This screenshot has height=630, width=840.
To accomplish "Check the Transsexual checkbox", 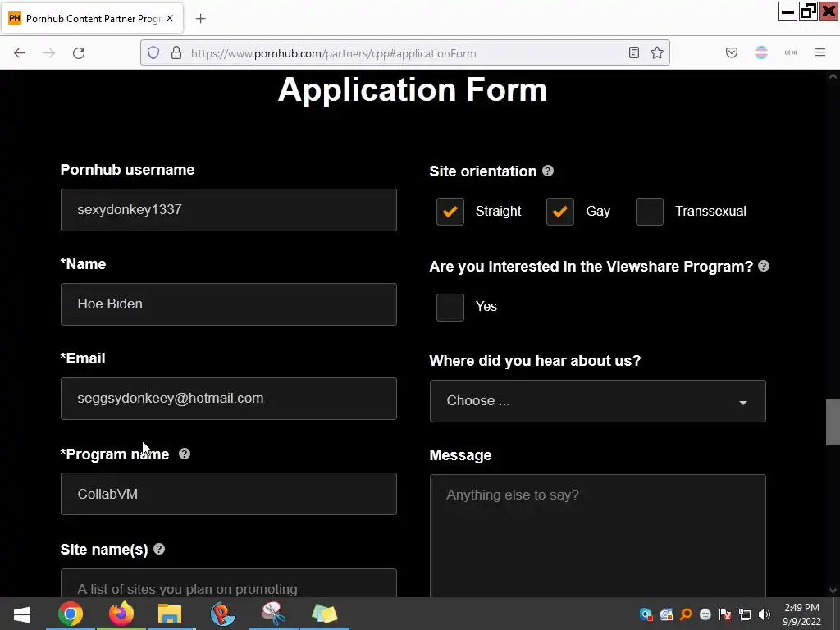I will (x=650, y=211).
